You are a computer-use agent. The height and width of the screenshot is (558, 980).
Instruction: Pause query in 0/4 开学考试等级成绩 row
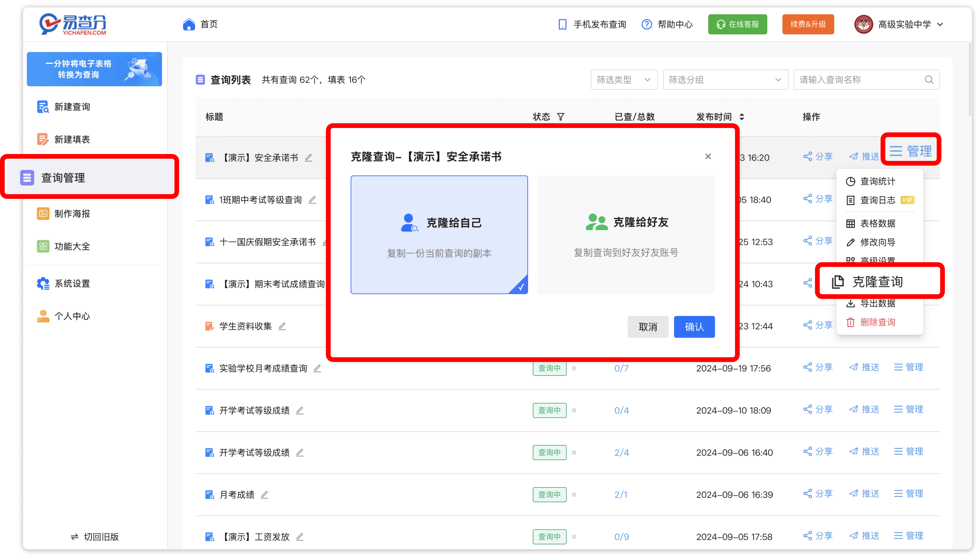point(574,411)
